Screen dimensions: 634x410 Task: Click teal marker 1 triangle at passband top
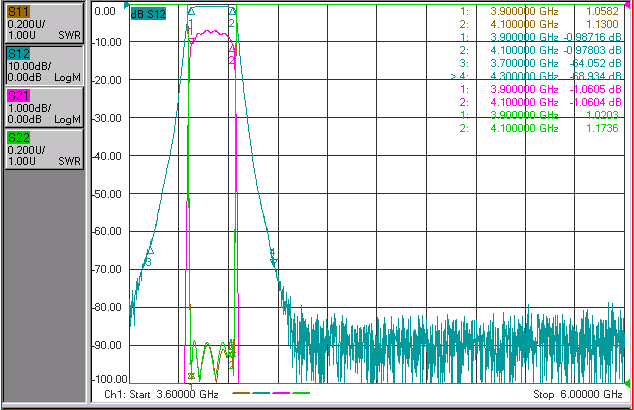(192, 11)
